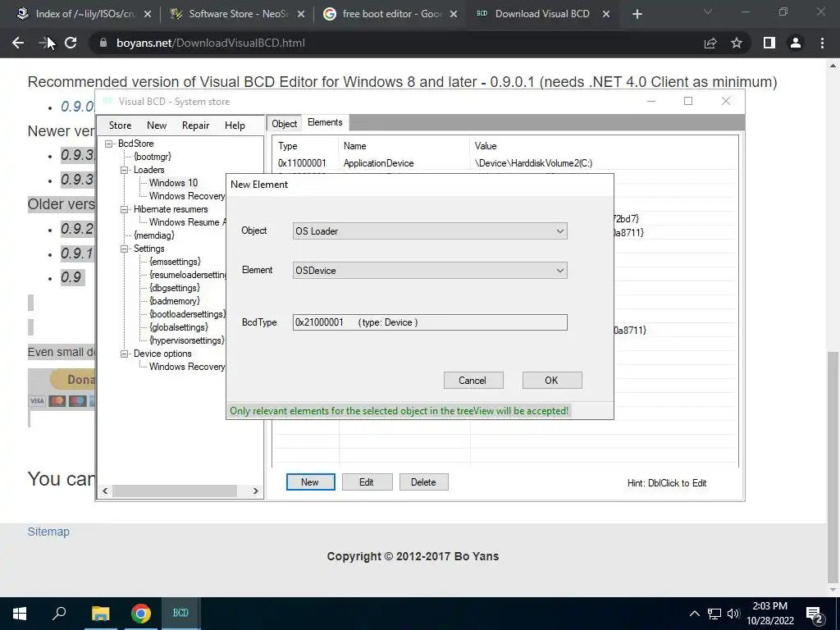Select {globalsettings} tree item
This screenshot has height=630, width=840.
tap(179, 327)
